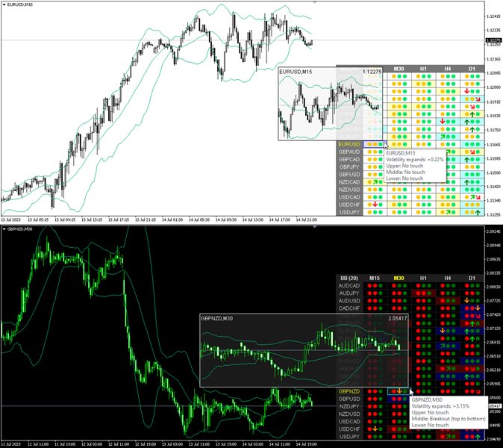Select USDJPY symbol in light dashboard
The image size is (503, 448).
point(349,212)
